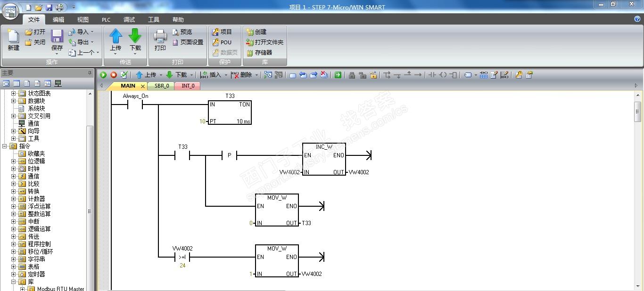Select the SBR_0 subroutine tab
The image size is (644, 291).
pos(161,86)
